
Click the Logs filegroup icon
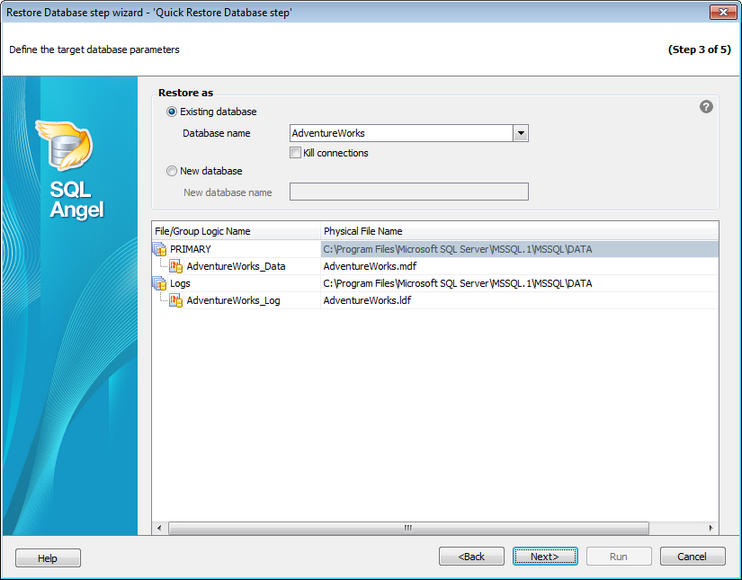[159, 283]
